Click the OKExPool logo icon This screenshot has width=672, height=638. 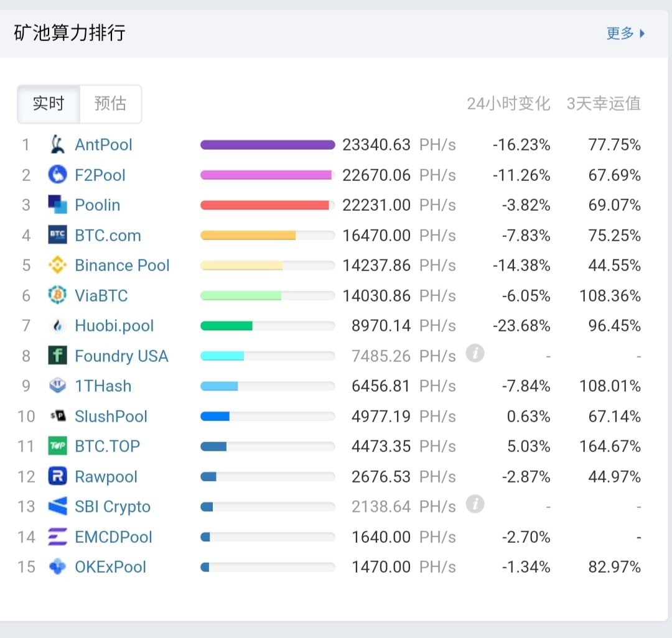57,566
